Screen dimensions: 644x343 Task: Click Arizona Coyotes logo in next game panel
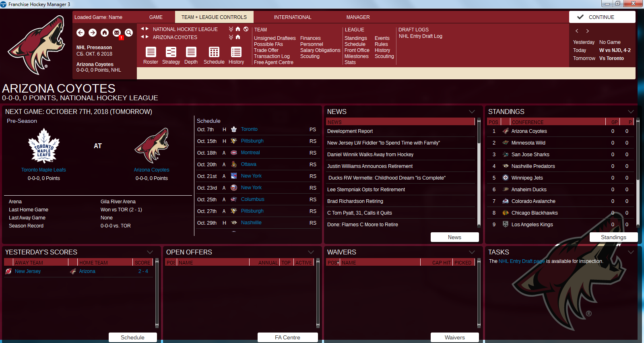point(152,146)
